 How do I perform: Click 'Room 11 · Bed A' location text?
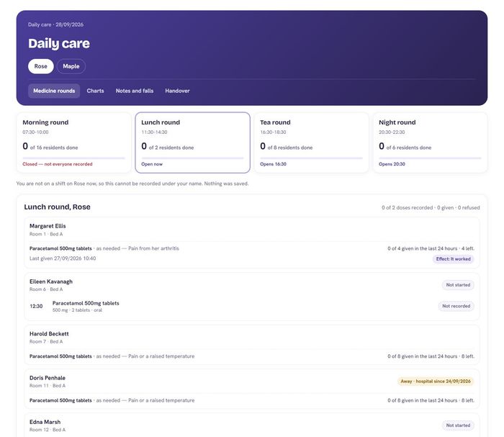coord(48,386)
